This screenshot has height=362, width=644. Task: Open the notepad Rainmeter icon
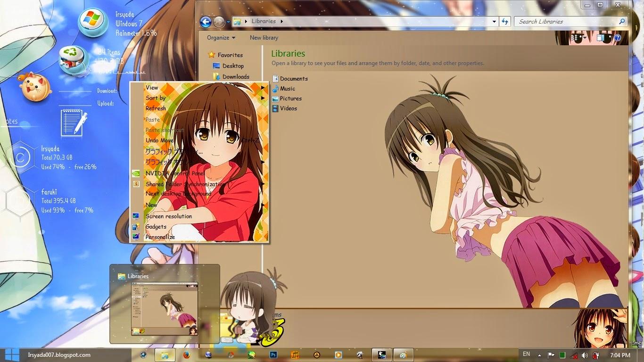(74, 122)
